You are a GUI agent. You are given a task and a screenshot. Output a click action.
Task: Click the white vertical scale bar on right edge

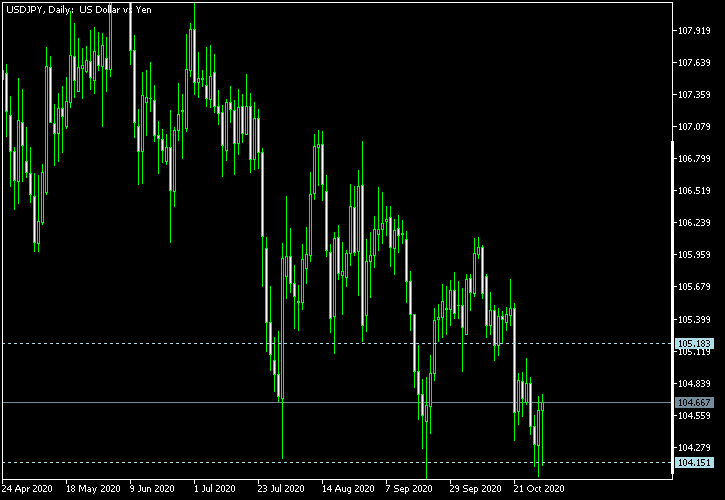click(x=673, y=308)
